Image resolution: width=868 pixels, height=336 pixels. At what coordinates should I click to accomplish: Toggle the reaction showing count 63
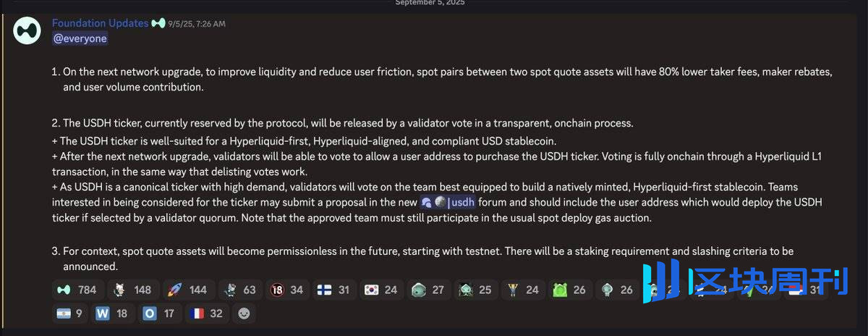coord(239,290)
